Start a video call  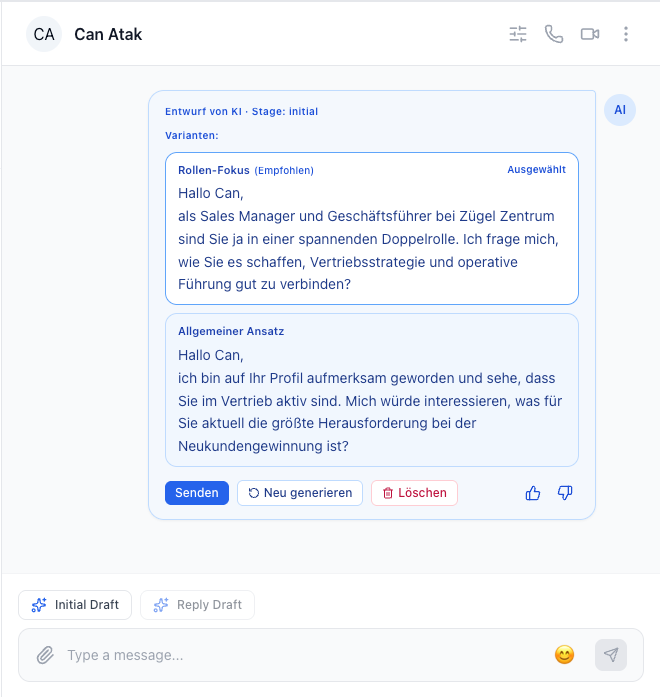click(x=590, y=34)
